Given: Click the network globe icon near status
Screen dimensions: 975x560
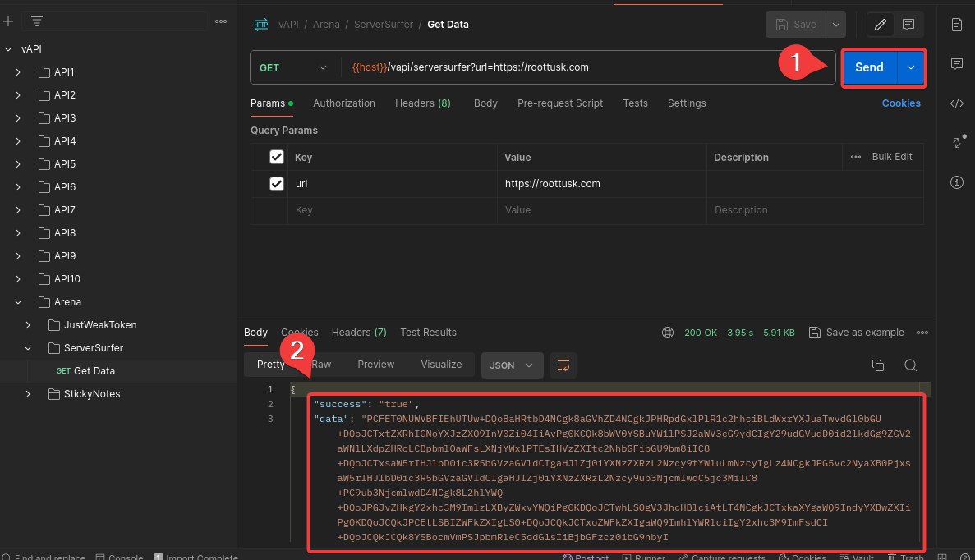Looking at the screenshot, I should coord(668,333).
